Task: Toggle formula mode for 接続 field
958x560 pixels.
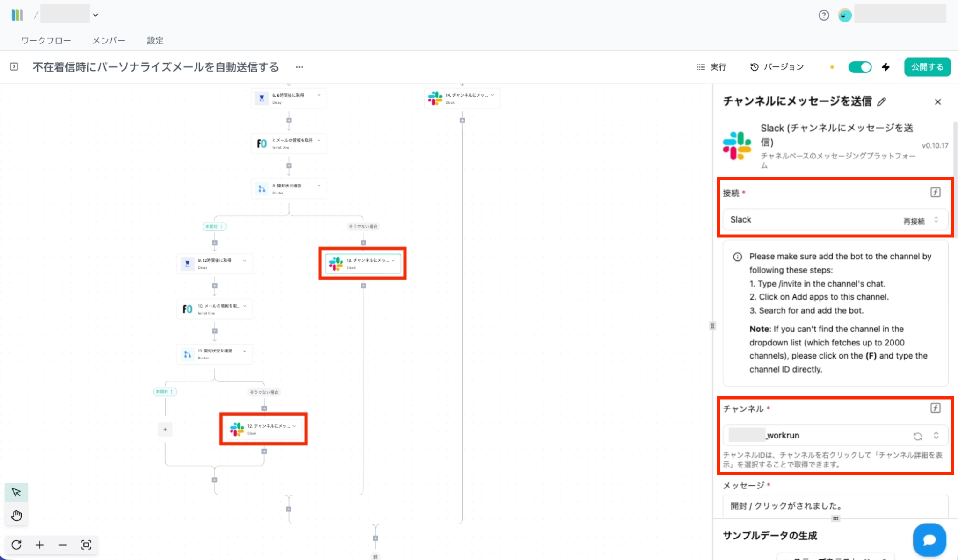Action: 935,192
